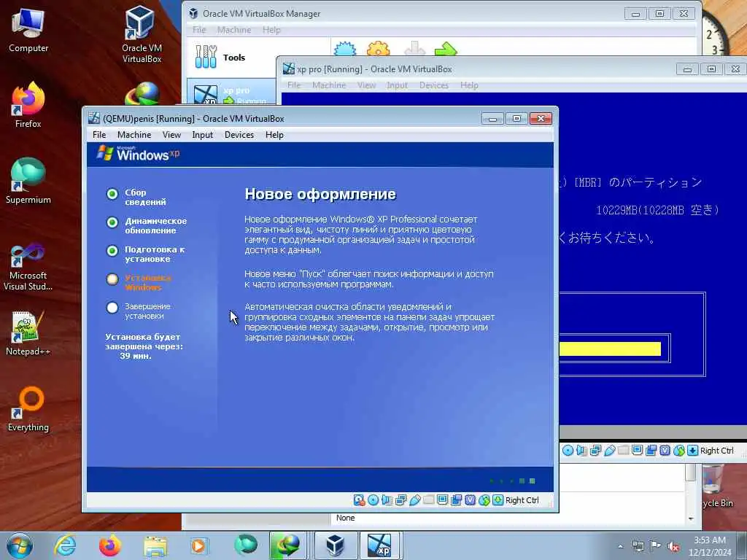Viewport: 747px width, 560px height.
Task: Click the 'Новое оформление' heading in XP setup
Action: 320,194
